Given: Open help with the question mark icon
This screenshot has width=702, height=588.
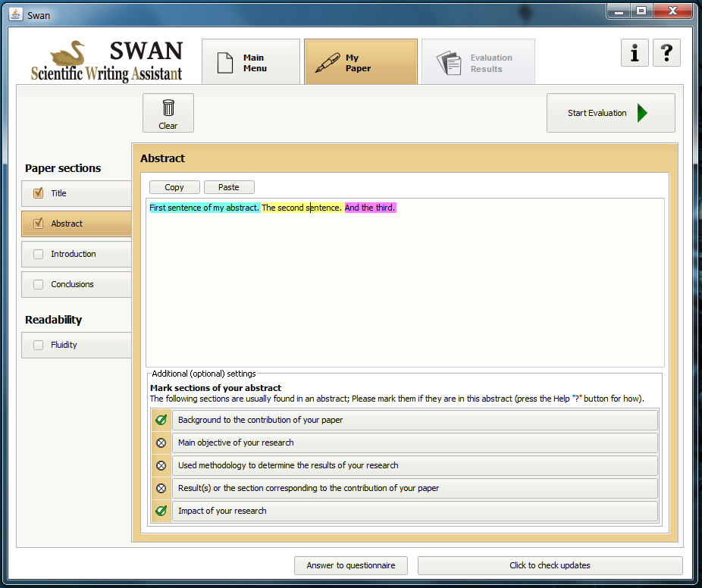Looking at the screenshot, I should coord(666,53).
